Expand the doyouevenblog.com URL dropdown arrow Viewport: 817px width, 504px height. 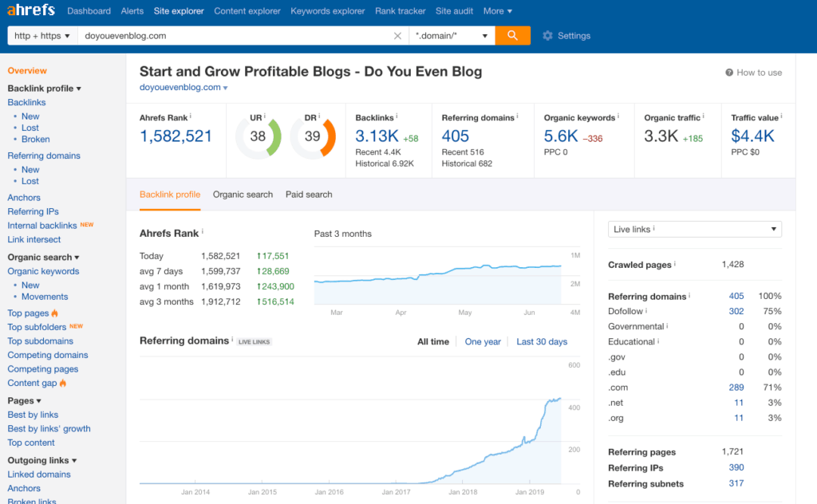tap(226, 88)
